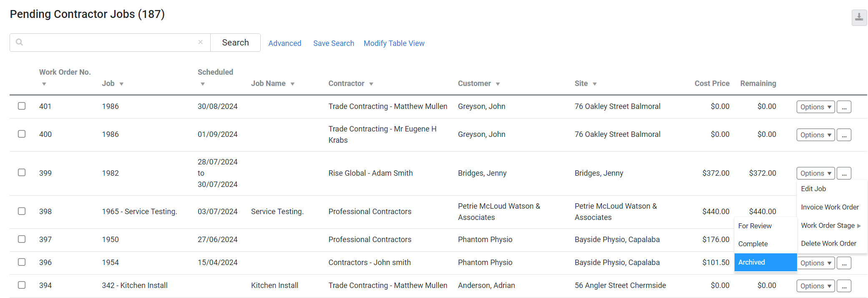Tick the checkbox for work order 401

tap(22, 106)
